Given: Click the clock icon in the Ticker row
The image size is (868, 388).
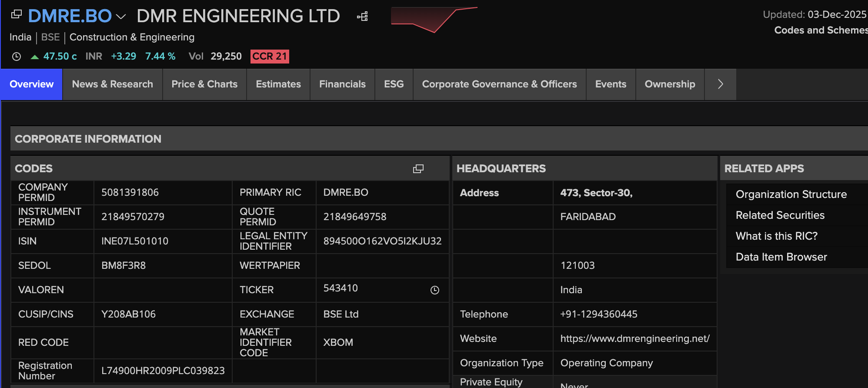Looking at the screenshot, I should (x=435, y=290).
